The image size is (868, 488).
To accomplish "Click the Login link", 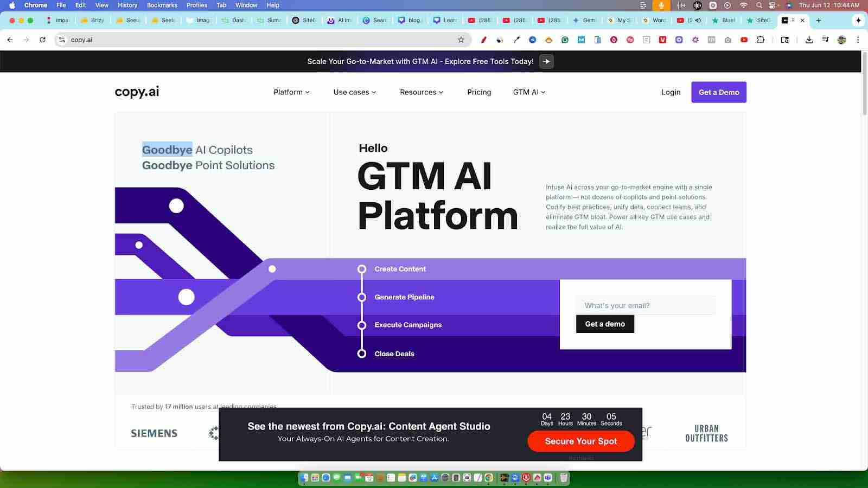I will click(x=671, y=92).
